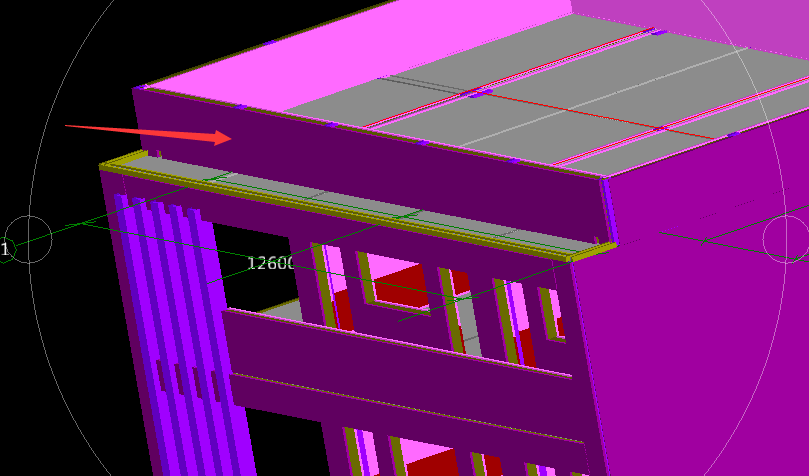809x476 pixels.
Task: Click the right-side axis circle marker
Action: [x=786, y=239]
